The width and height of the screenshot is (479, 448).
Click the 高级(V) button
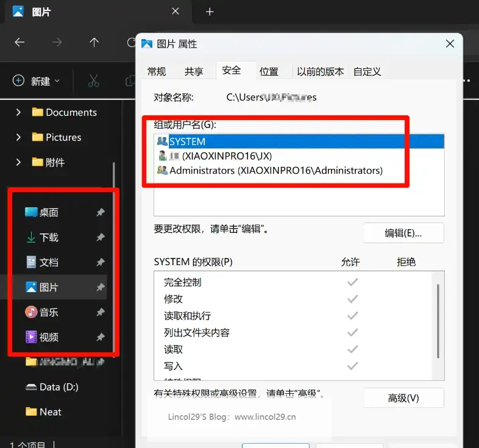point(403,398)
